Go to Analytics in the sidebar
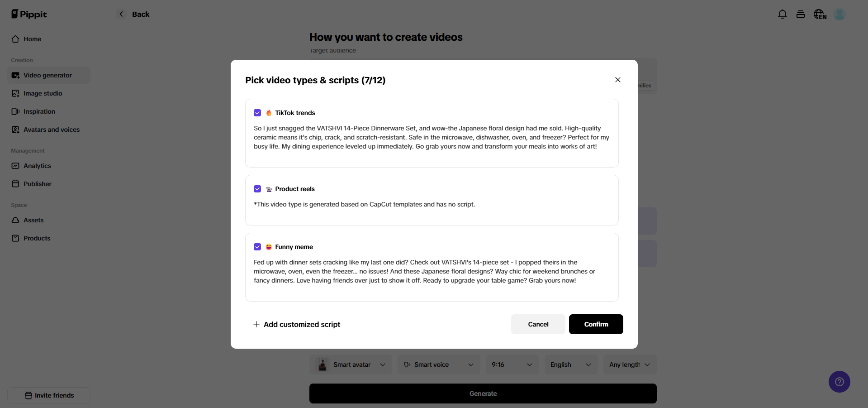 coord(37,166)
